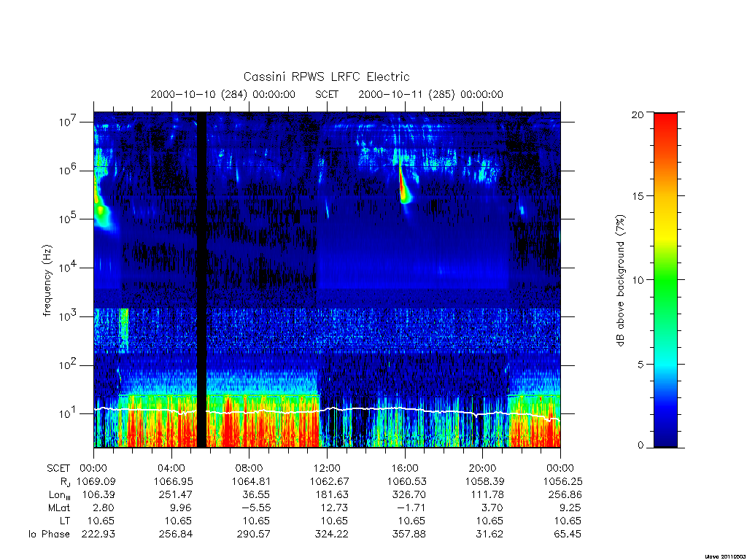This screenshot has height=560, width=747.
Task: Click the RJ value "1069.09"
Action: (96, 481)
